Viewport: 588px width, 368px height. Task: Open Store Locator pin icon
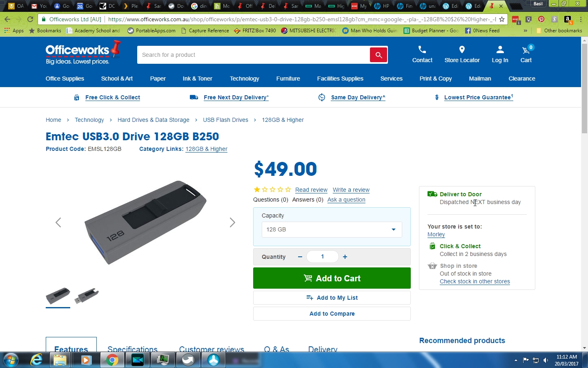coord(462,50)
